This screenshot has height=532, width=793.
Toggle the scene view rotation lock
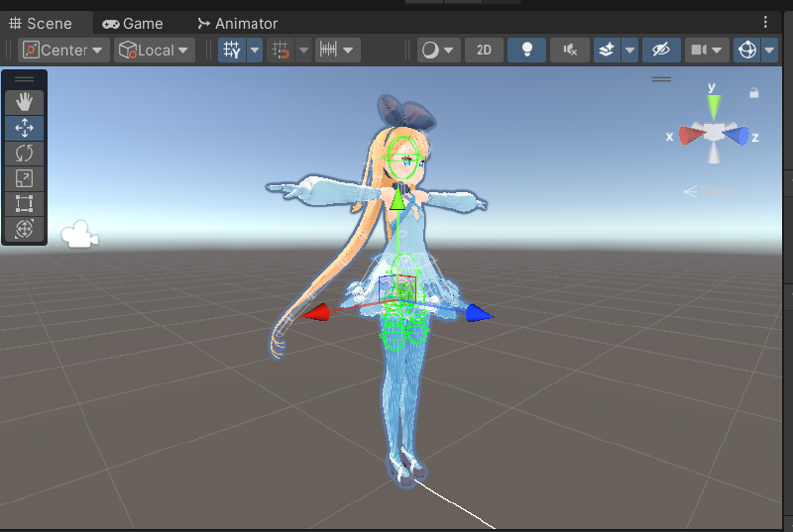click(754, 93)
